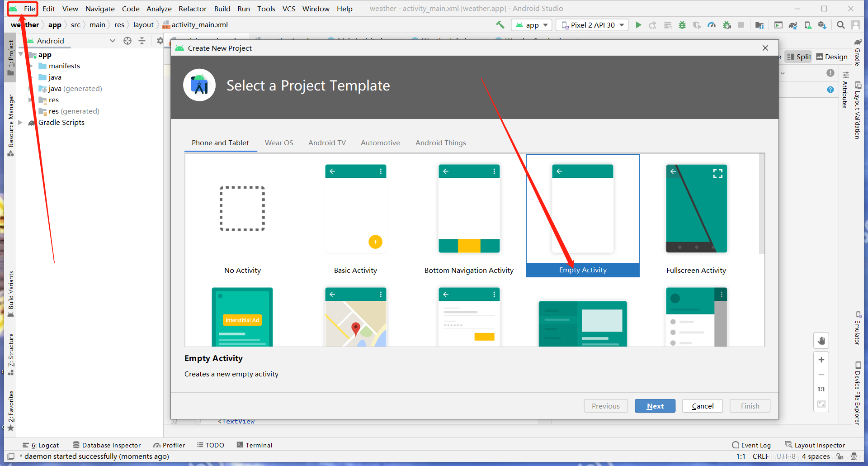Switch to the Automotive tab
This screenshot has height=466, width=868.
[380, 143]
